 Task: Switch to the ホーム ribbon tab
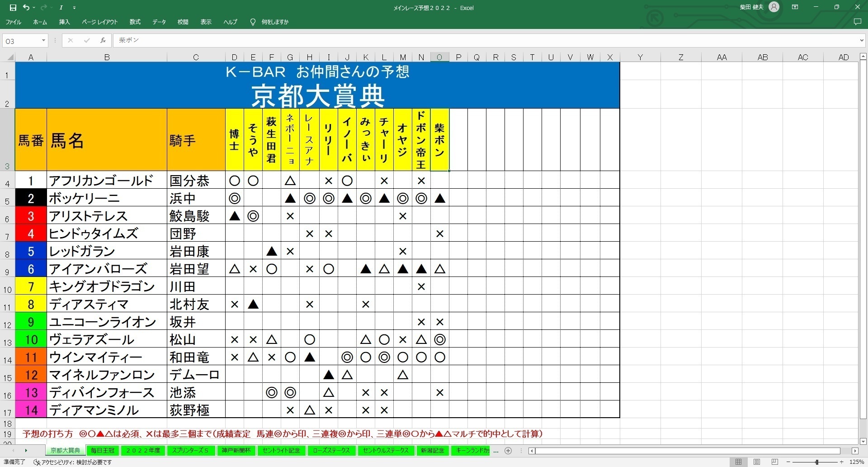coord(40,22)
